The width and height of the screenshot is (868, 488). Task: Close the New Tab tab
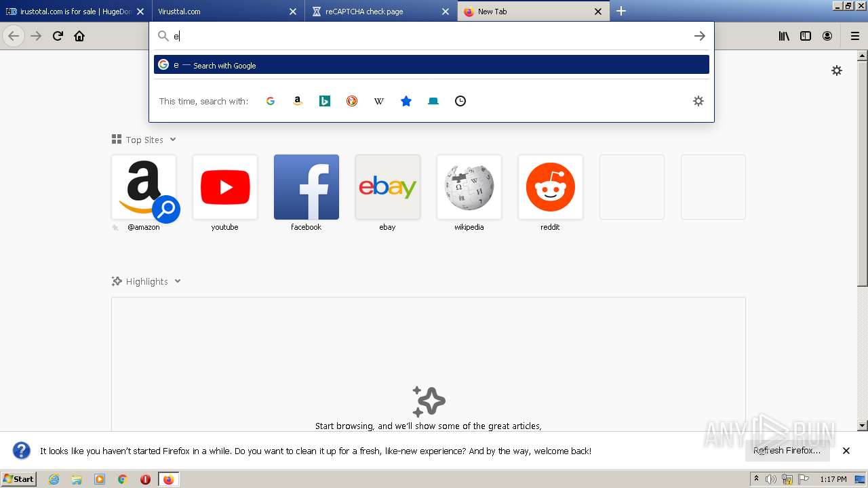coord(598,12)
